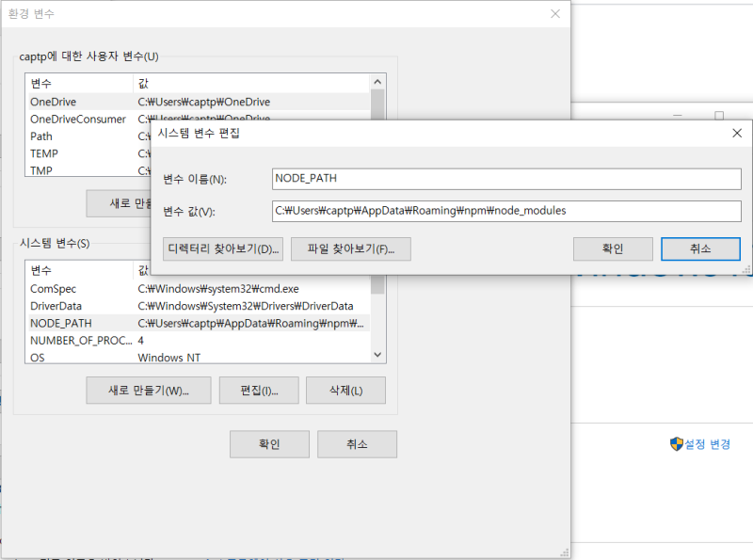Viewport: 753px width, 560px height.
Task: Click system variables scroll down arrow
Action: click(377, 355)
